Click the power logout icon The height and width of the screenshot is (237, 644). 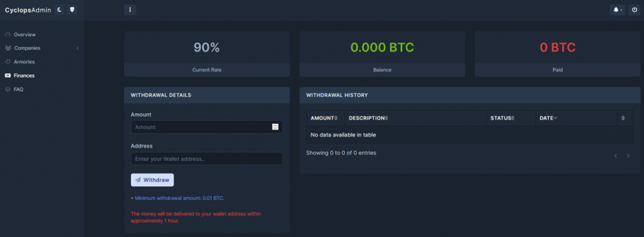pos(635,10)
